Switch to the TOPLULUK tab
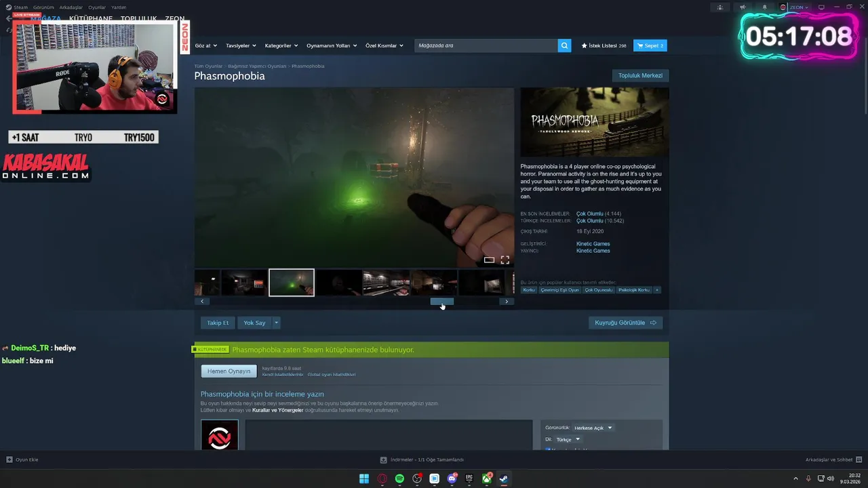 [139, 19]
